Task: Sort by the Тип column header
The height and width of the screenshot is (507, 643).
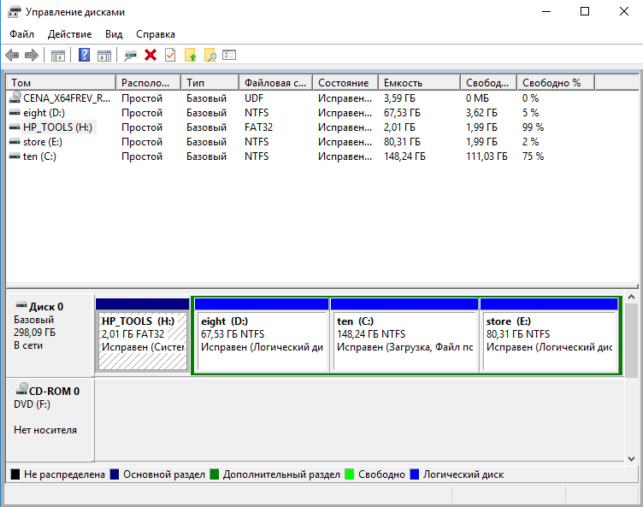Action: 210,83
